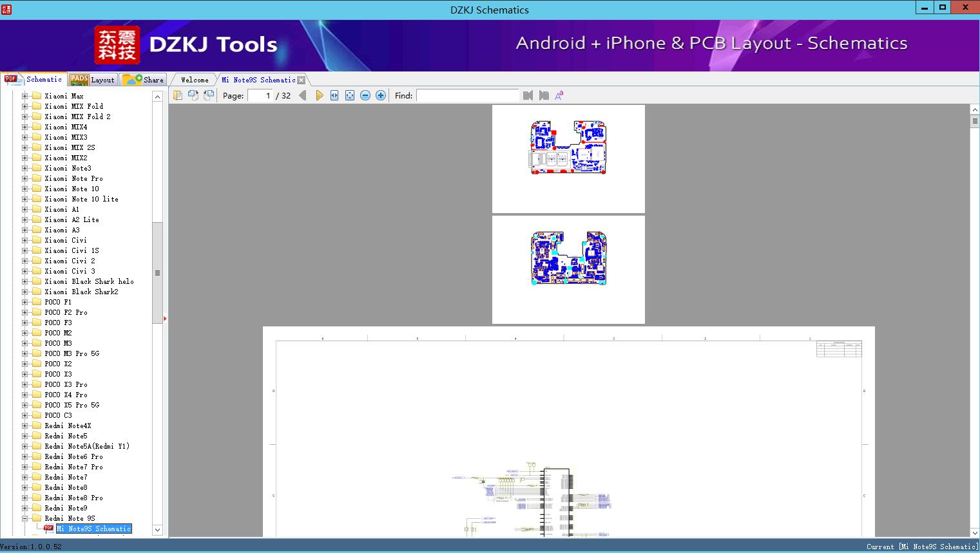Click the Xiaomi A3 folder icon
Screen dimensions: 980x553
(37, 230)
